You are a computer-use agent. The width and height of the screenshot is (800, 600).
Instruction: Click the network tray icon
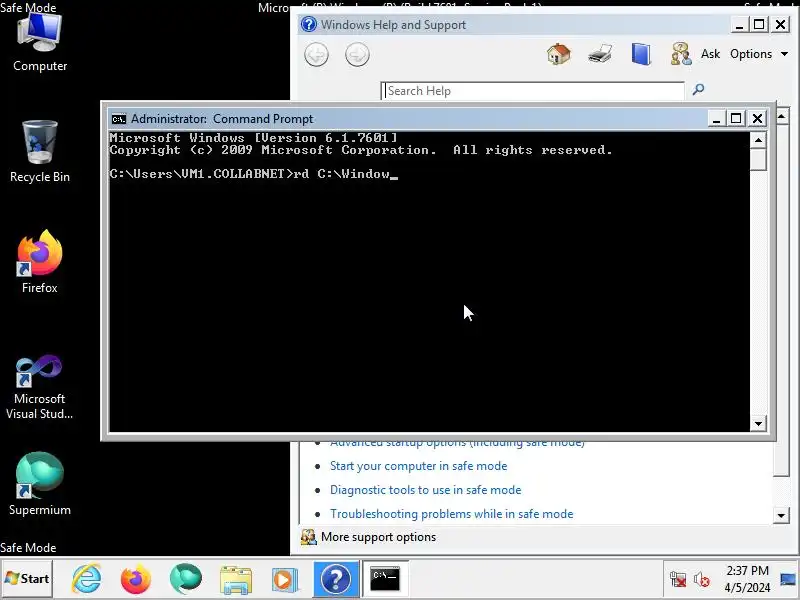tap(678, 579)
